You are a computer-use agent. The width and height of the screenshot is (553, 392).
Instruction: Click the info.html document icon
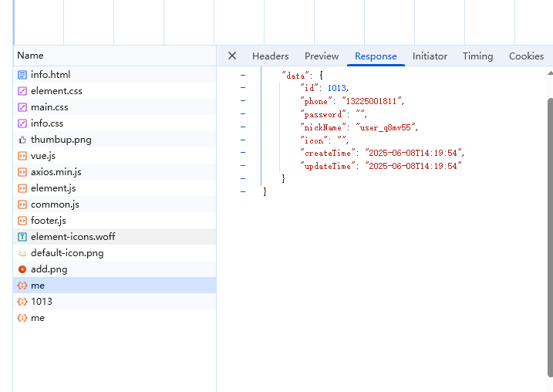22,75
